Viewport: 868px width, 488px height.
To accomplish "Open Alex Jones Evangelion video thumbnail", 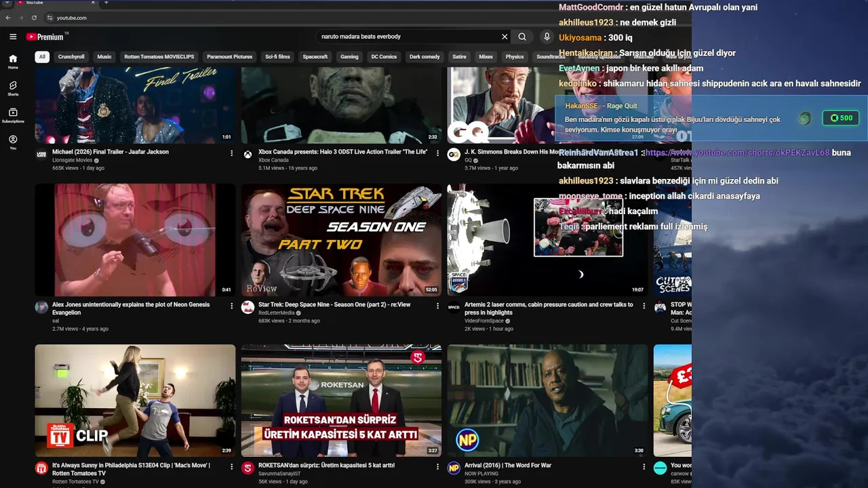I will point(135,240).
